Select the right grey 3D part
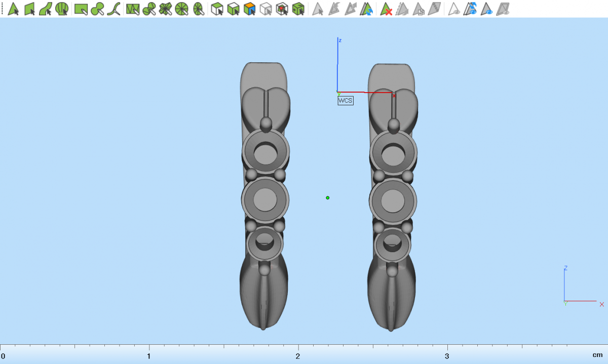This screenshot has height=364, width=608. pyautogui.click(x=392, y=197)
